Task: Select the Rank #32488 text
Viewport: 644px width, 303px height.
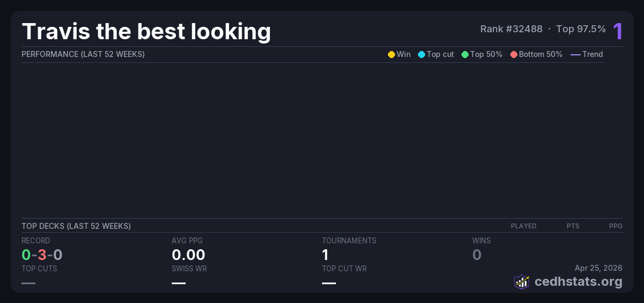Action: tap(511, 29)
